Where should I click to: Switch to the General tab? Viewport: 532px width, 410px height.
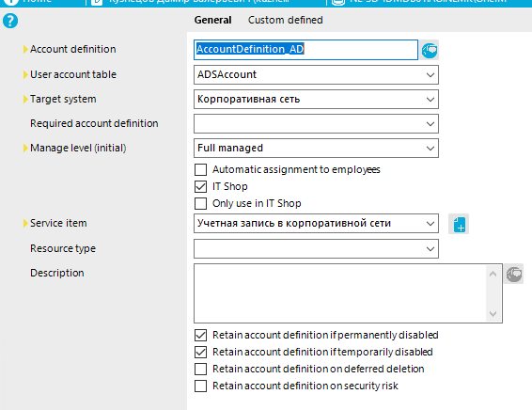tap(212, 20)
